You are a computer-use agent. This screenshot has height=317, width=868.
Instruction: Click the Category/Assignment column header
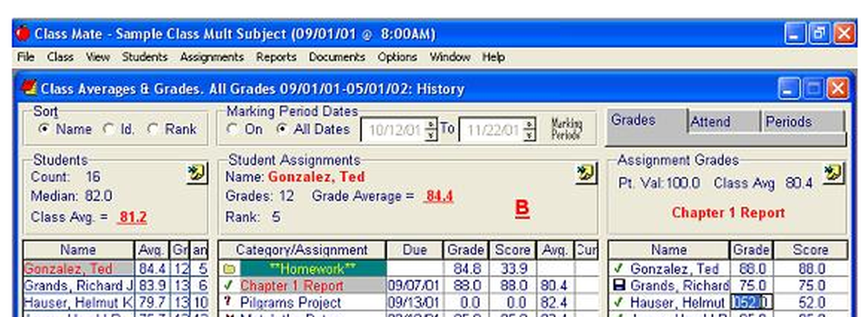tap(302, 250)
